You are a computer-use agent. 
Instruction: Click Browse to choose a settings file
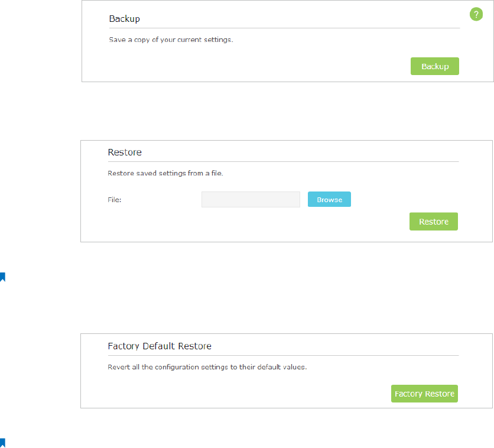(x=329, y=200)
